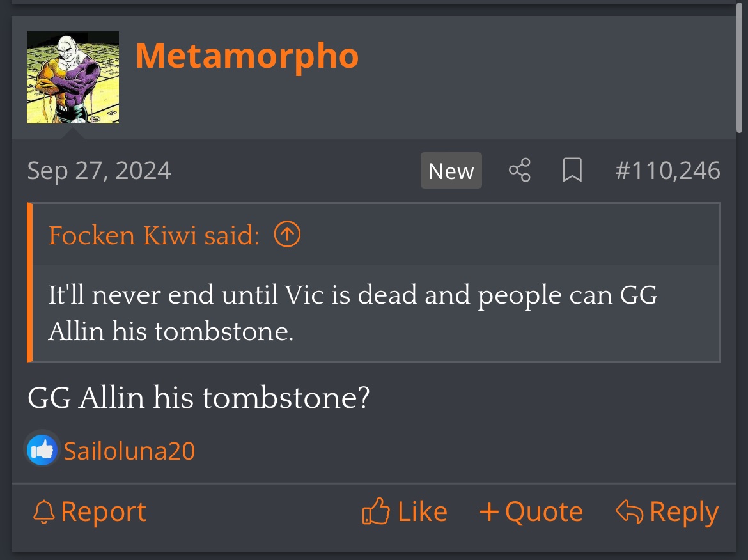Bookmark post #110,246
Viewport: 748px width, 560px height.
572,171
